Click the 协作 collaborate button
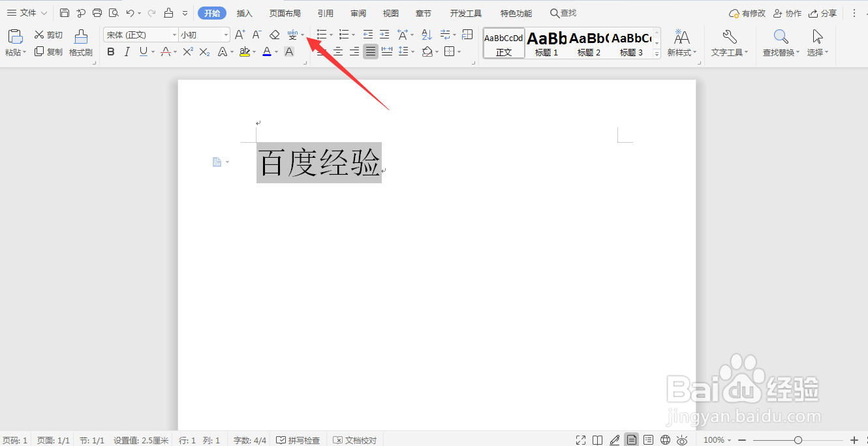The height and width of the screenshot is (446, 868). [787, 13]
